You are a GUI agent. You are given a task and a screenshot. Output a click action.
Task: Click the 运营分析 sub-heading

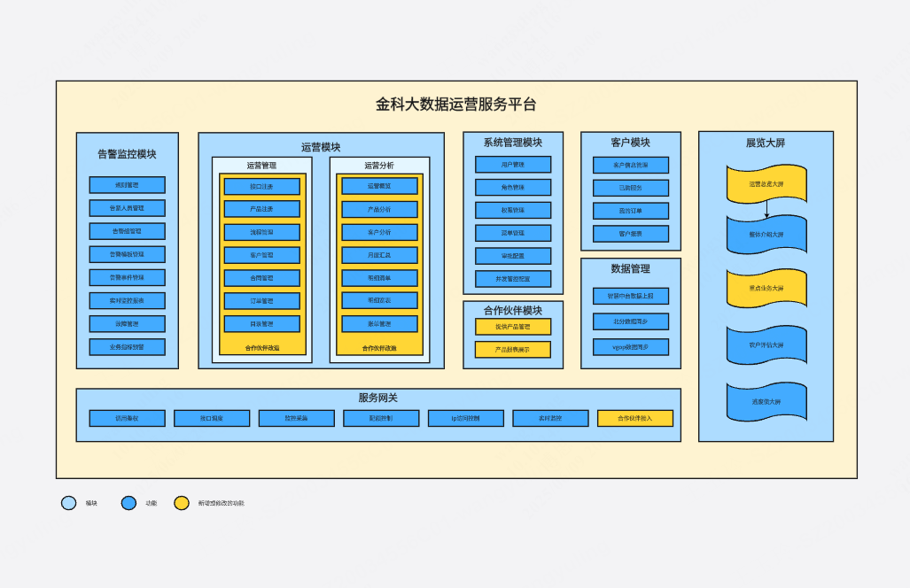coord(379,166)
